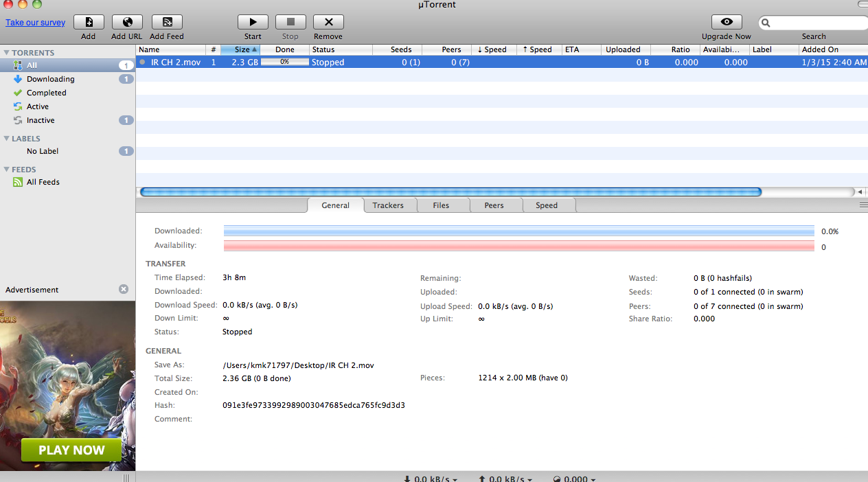Collapse the FEEDS sidebar section

(6, 169)
